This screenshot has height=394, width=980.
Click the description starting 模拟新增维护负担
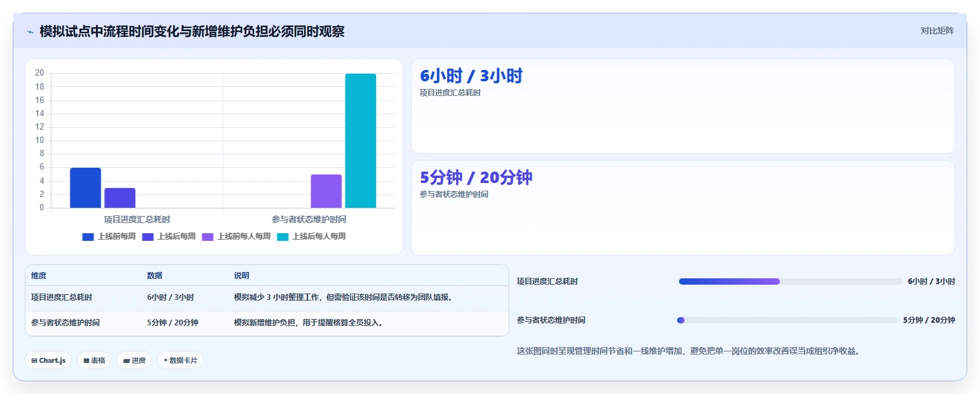pyautogui.click(x=309, y=323)
